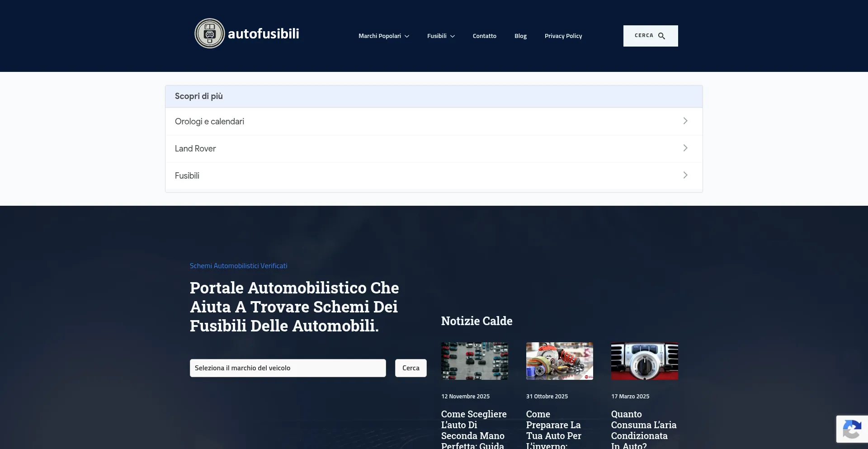Click the date 31 Ottobre 2025

[547, 397]
